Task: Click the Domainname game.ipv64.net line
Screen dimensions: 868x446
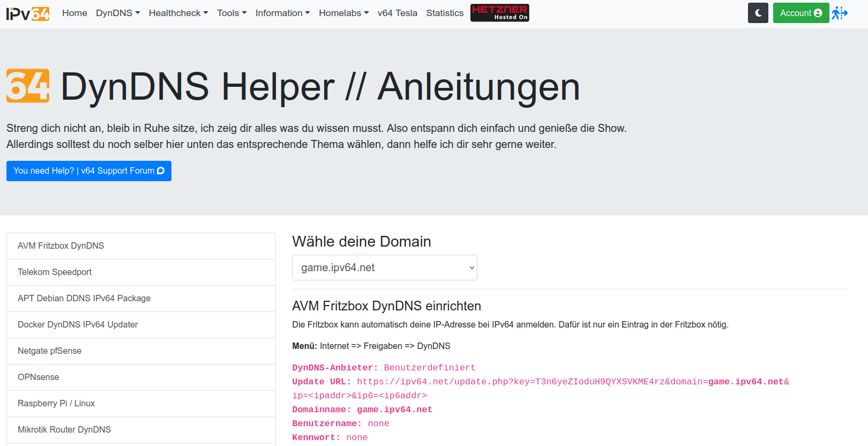Action: pyautogui.click(x=362, y=410)
